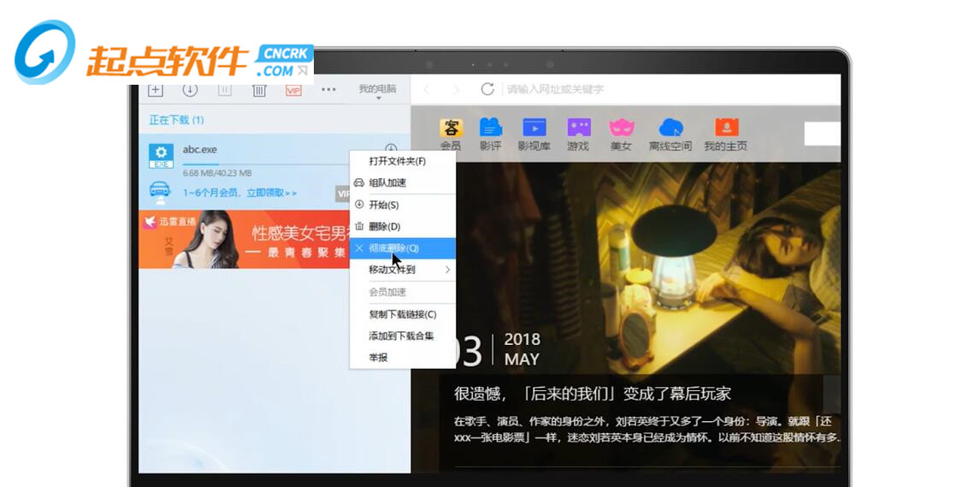This screenshot has width=980, height=487.
Task: Click the 迅雷直播 advertisement banner
Action: coord(244,240)
